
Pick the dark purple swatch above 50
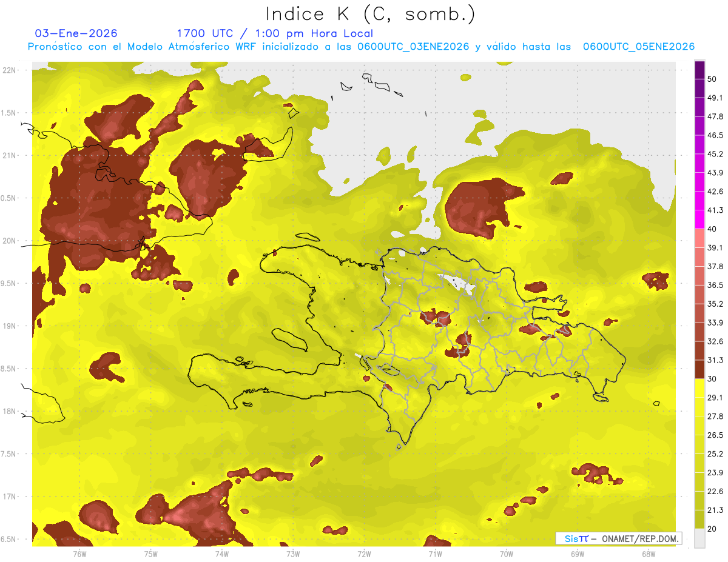pos(699,70)
